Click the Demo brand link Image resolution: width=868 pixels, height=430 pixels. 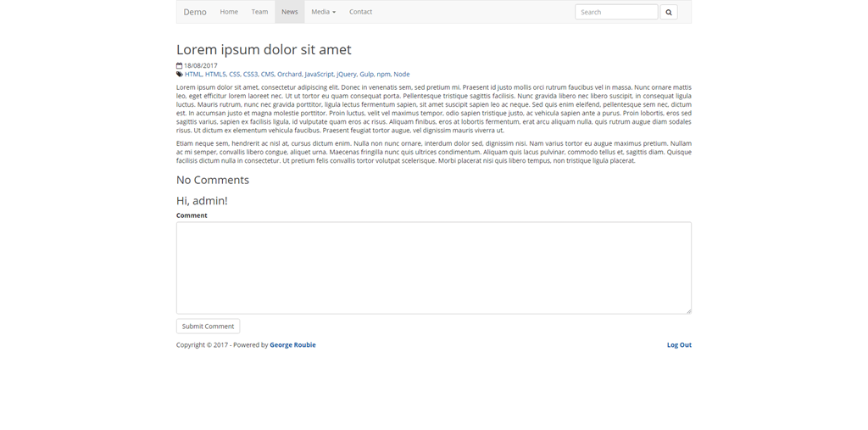coord(195,12)
